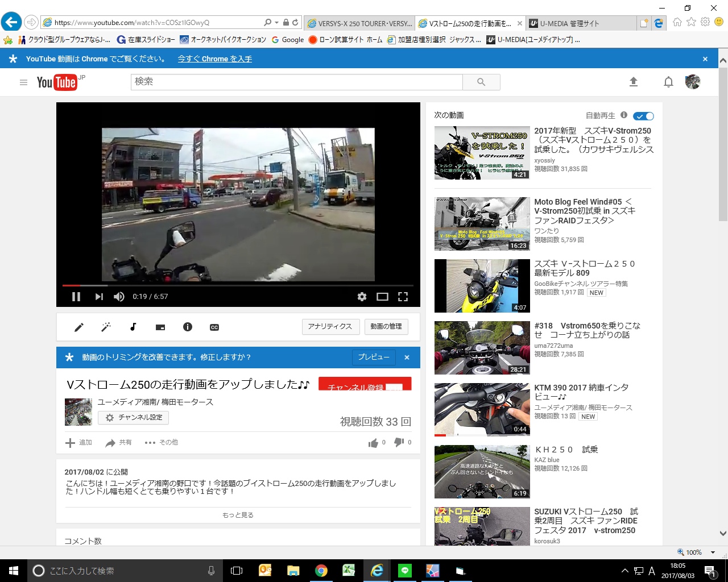Close the Vストローム250の走行動画 tab
The height and width of the screenshot is (582, 728).
point(519,23)
